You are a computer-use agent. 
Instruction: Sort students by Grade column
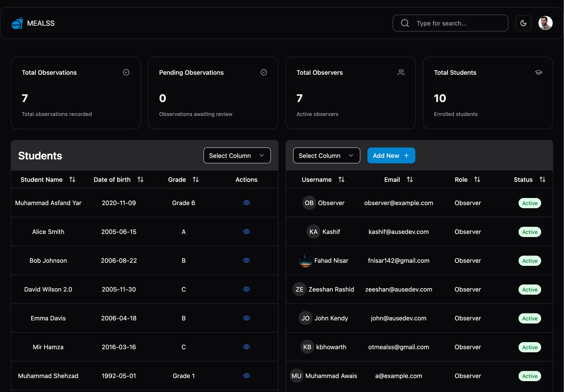click(x=195, y=180)
